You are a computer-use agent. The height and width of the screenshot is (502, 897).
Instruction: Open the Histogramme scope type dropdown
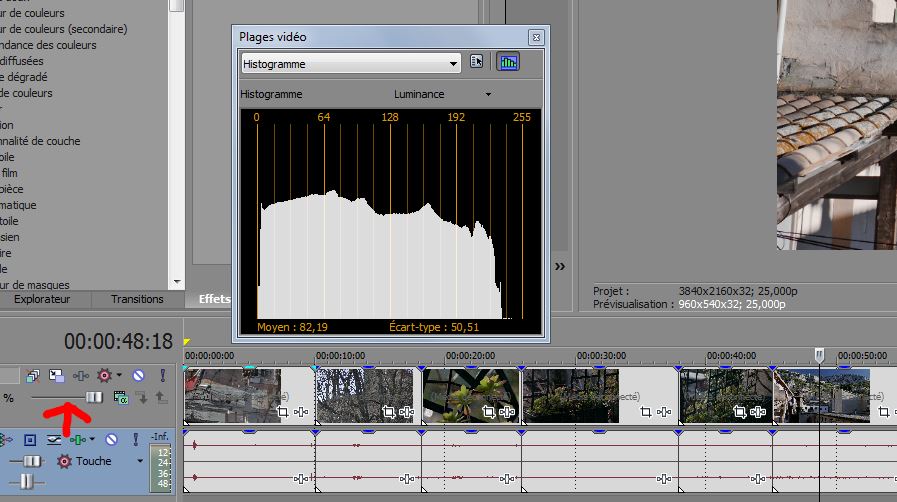454,64
